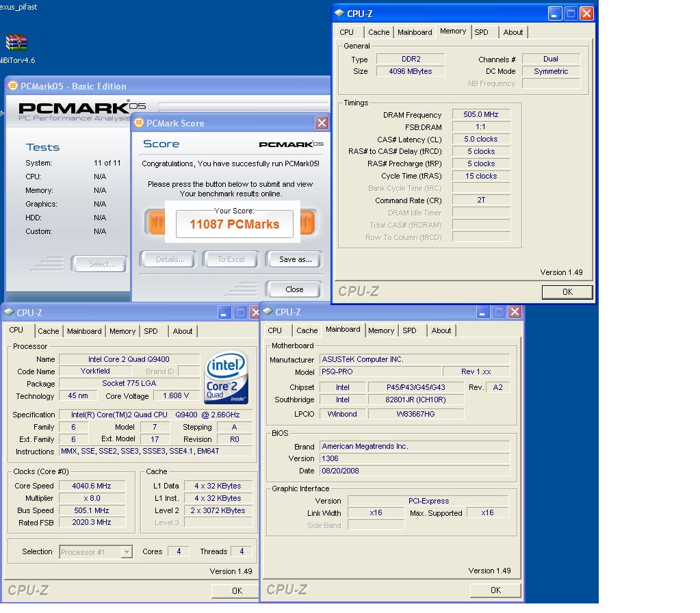The width and height of the screenshot is (700, 613).
Task: Close the PCMark Score dialog with X
Action: click(x=322, y=122)
